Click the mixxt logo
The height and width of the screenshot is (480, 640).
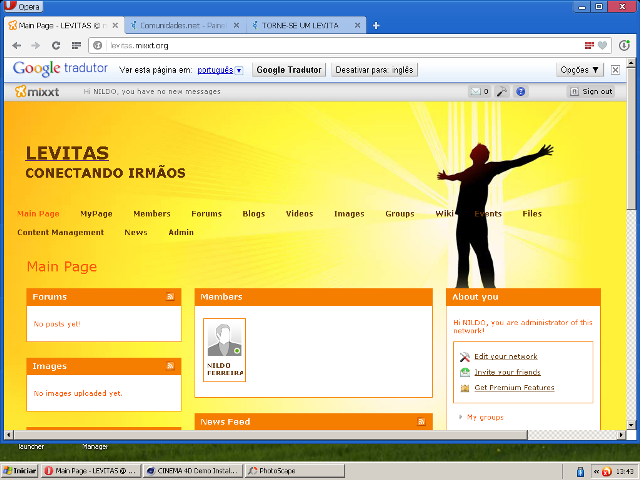(37, 91)
